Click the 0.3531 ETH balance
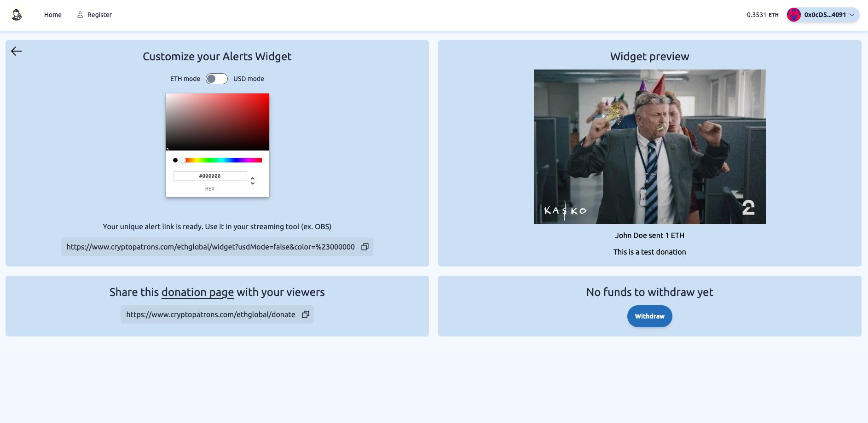 [763, 15]
